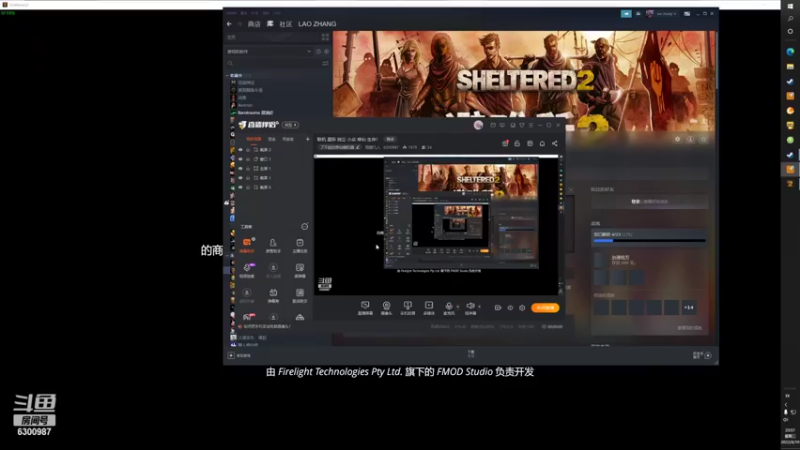Screen dimensions: 800x450
Task: Open the mode dropdown pill beside the Douyu logo
Action: tap(290, 125)
